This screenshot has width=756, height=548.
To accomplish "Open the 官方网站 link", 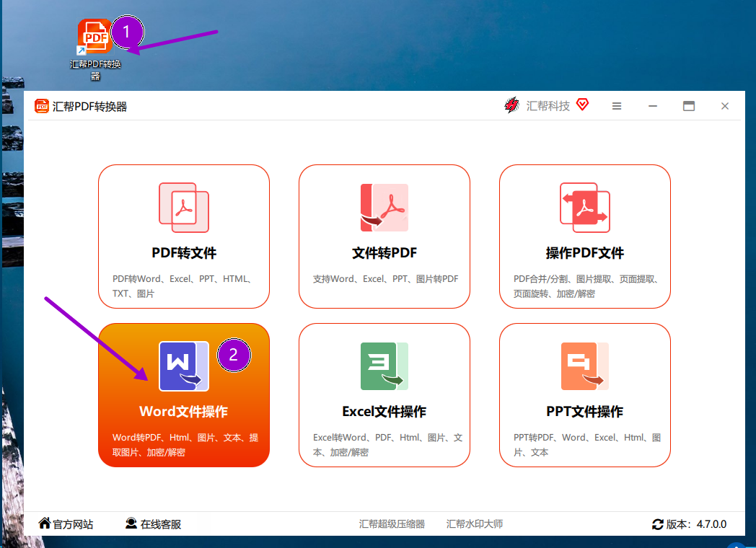I will pos(73,524).
